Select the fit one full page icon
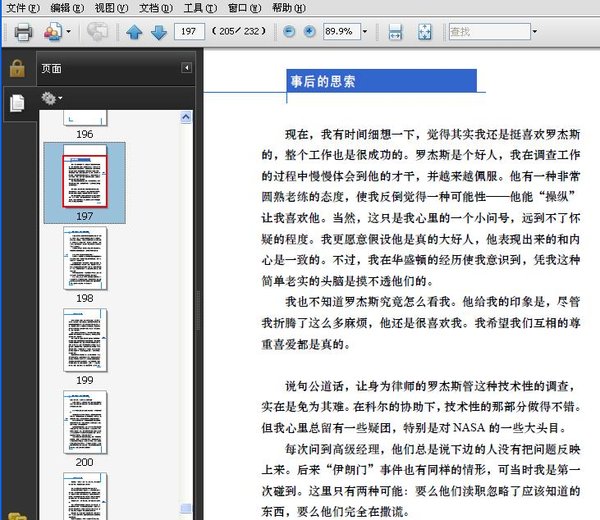 (x=424, y=32)
